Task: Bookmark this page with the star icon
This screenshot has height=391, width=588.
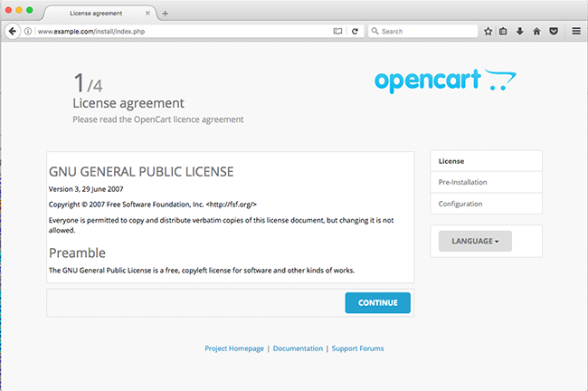Action: pos(488,31)
